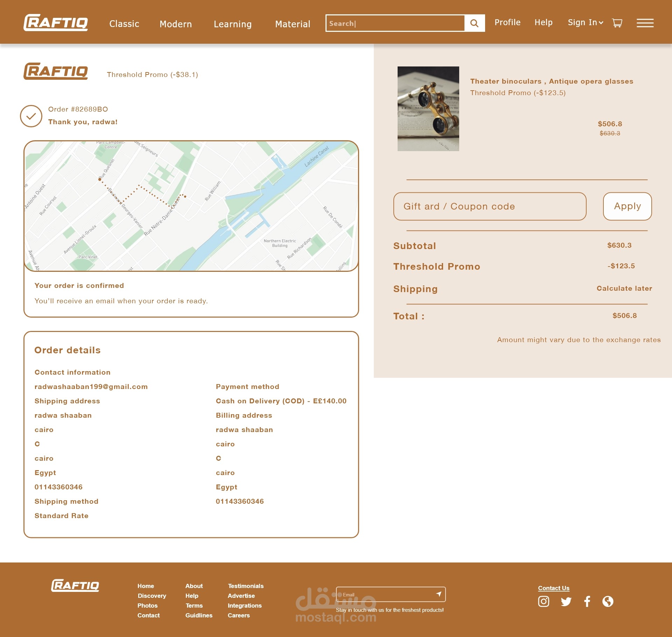Screen dimensions: 672x637
Task: Open the shopping cart icon
Action: click(617, 23)
